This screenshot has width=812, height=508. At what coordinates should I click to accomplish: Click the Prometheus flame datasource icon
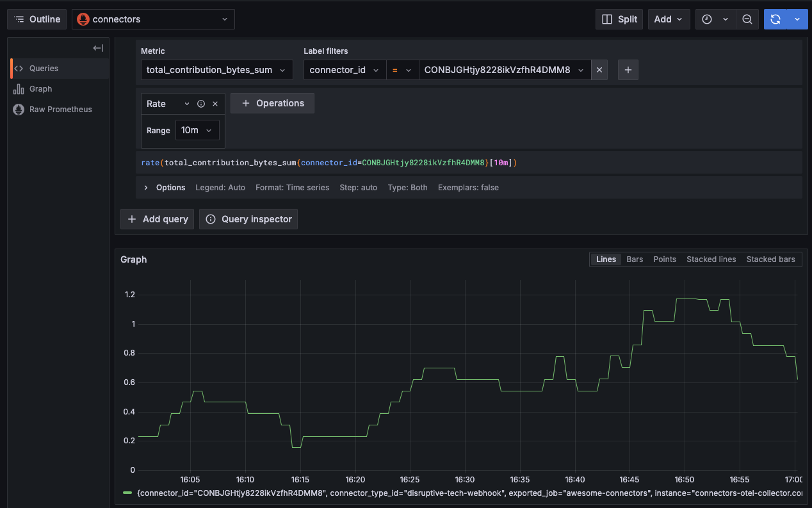(x=83, y=19)
